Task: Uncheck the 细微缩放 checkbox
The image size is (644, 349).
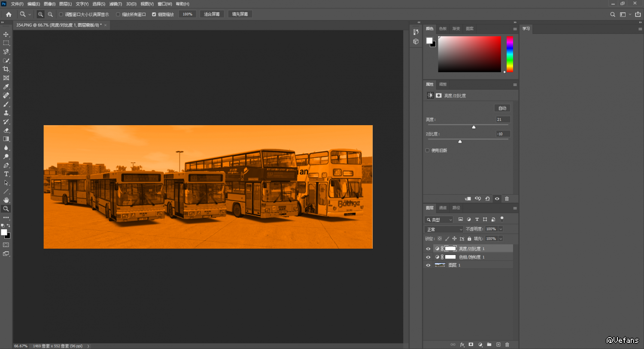Action: 154,15
